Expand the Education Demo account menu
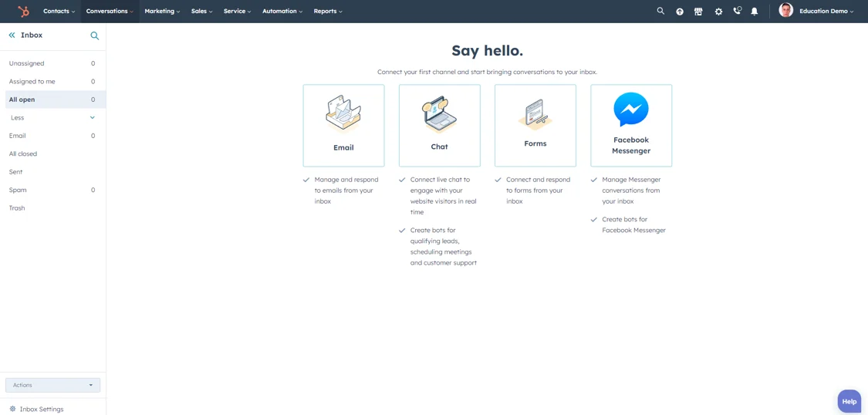Screen dimensions: 868x415 pyautogui.click(x=826, y=11)
